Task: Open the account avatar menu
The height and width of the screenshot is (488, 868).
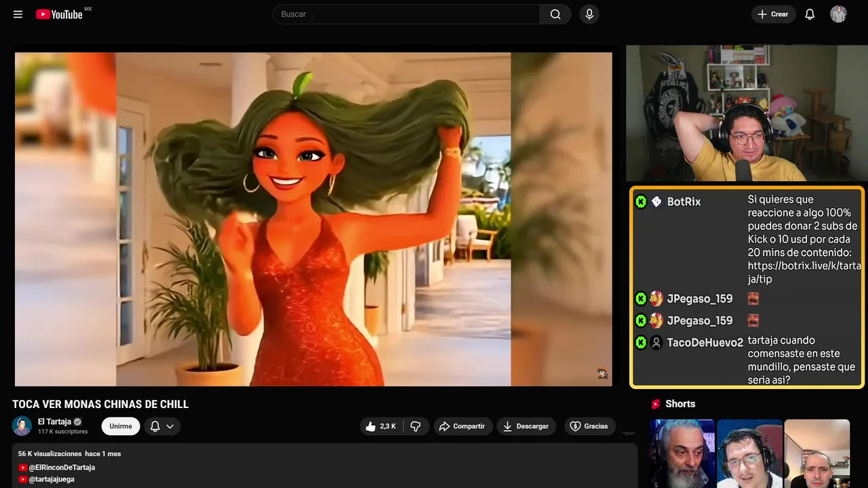Action: [x=838, y=14]
